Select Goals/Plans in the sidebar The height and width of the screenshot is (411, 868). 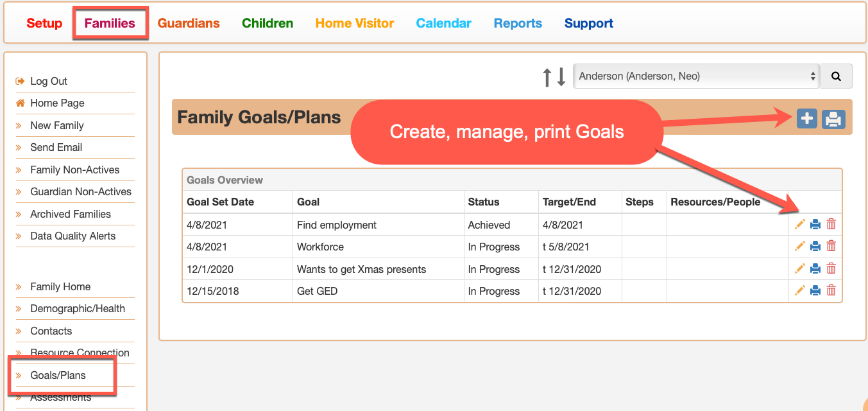[58, 375]
